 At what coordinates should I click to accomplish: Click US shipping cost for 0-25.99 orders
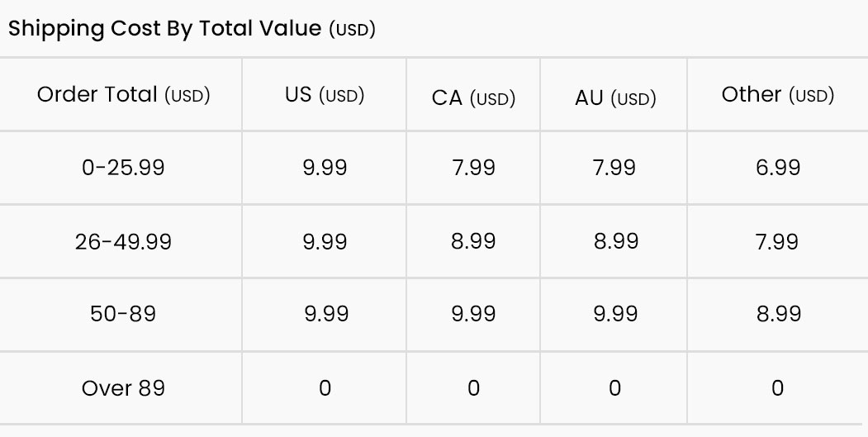coord(325,167)
